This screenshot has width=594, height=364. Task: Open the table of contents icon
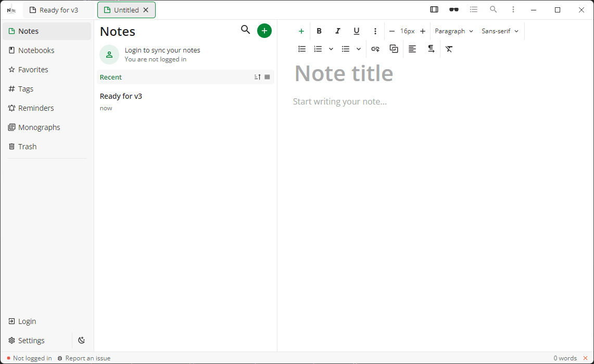pyautogui.click(x=474, y=9)
